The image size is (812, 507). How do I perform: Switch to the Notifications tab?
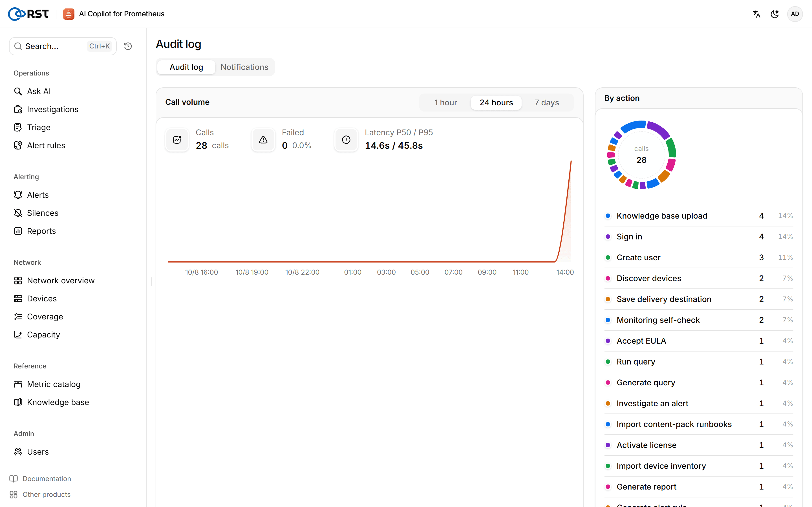pyautogui.click(x=244, y=67)
